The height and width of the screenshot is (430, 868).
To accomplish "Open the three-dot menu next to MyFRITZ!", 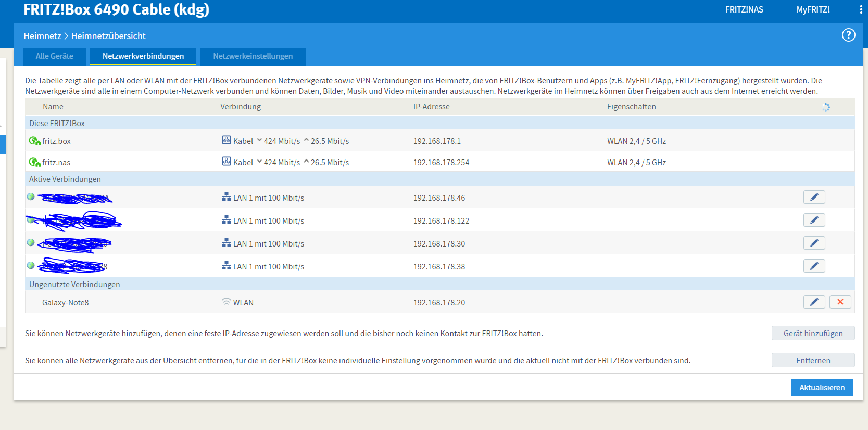I will click(x=861, y=9).
